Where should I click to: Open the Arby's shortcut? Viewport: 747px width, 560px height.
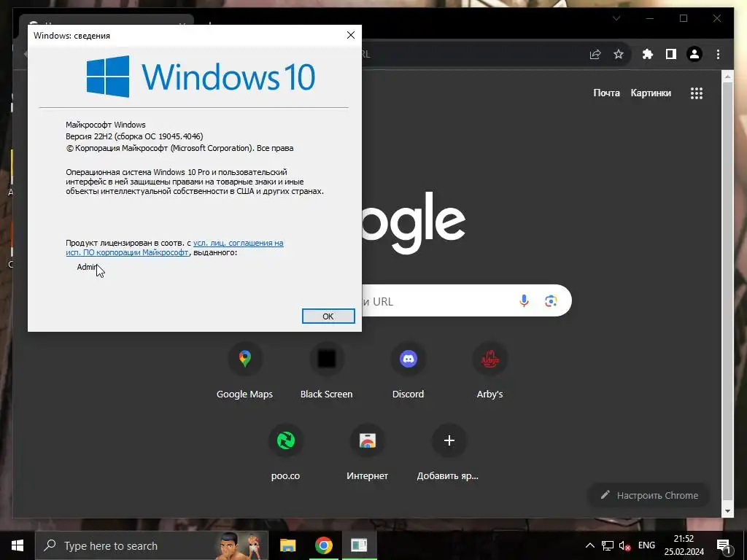click(x=489, y=371)
